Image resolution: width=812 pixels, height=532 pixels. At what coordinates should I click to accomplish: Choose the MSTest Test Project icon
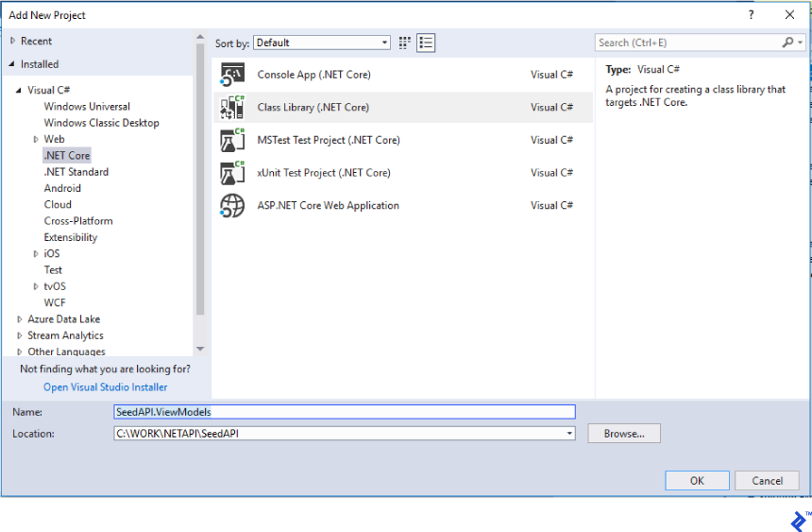pyautogui.click(x=232, y=141)
